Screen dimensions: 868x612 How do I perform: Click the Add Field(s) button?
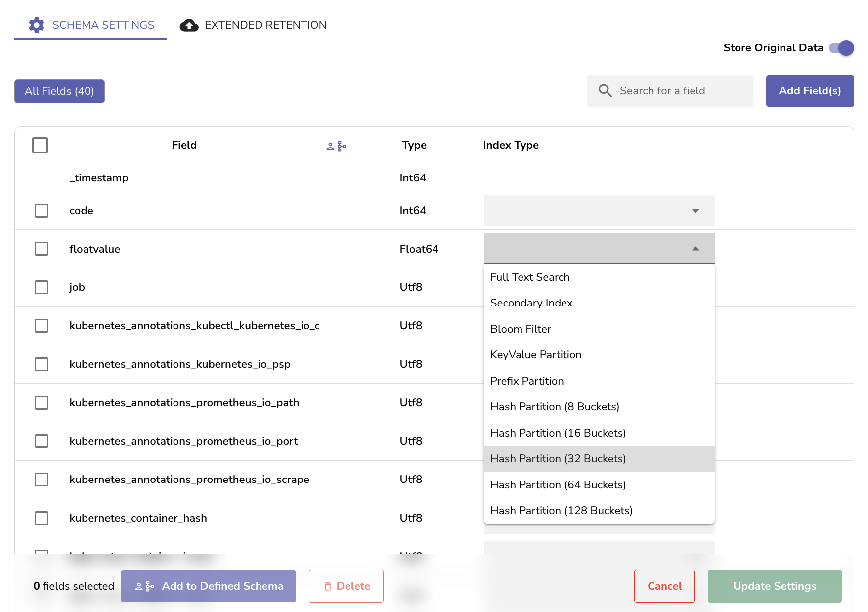809,90
